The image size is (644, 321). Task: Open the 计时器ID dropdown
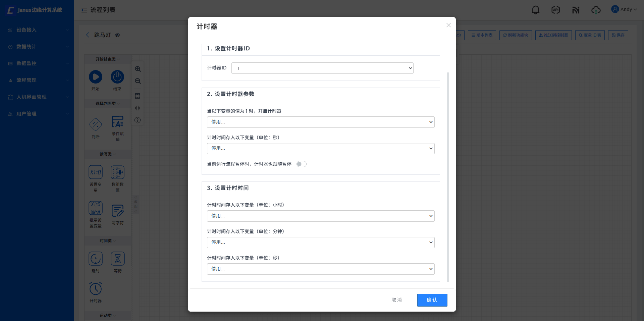322,68
